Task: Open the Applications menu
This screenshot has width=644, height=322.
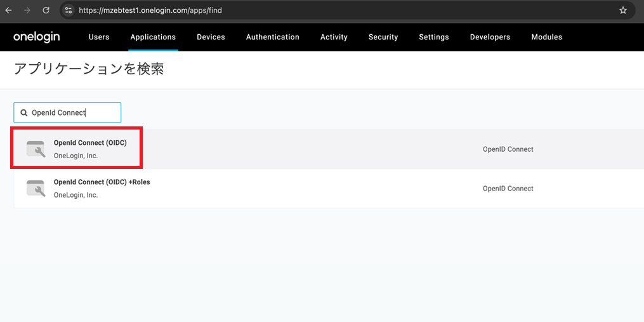Action: [153, 37]
